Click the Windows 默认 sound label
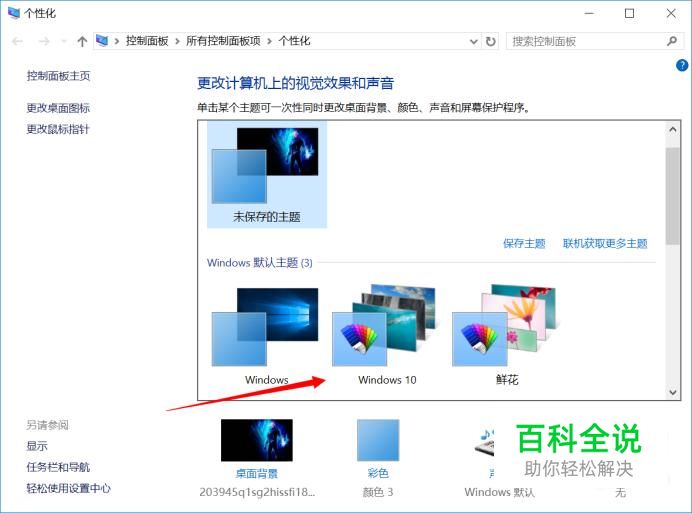The image size is (692, 513). coord(500,492)
